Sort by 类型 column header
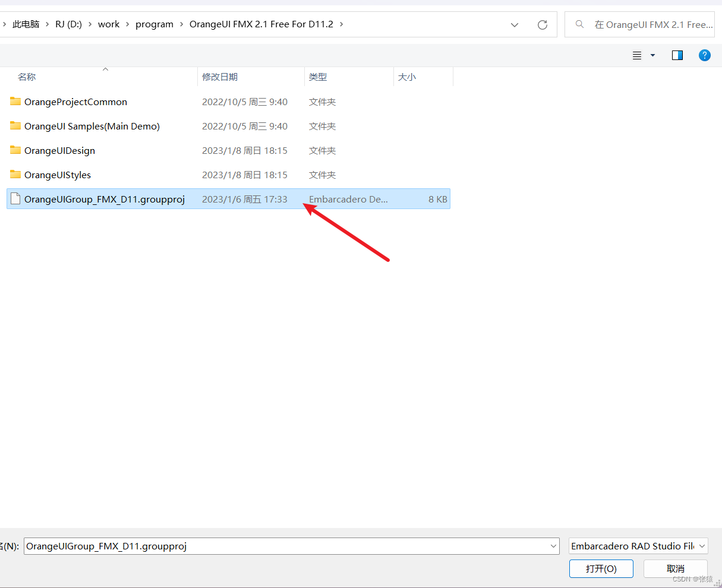 click(x=318, y=77)
